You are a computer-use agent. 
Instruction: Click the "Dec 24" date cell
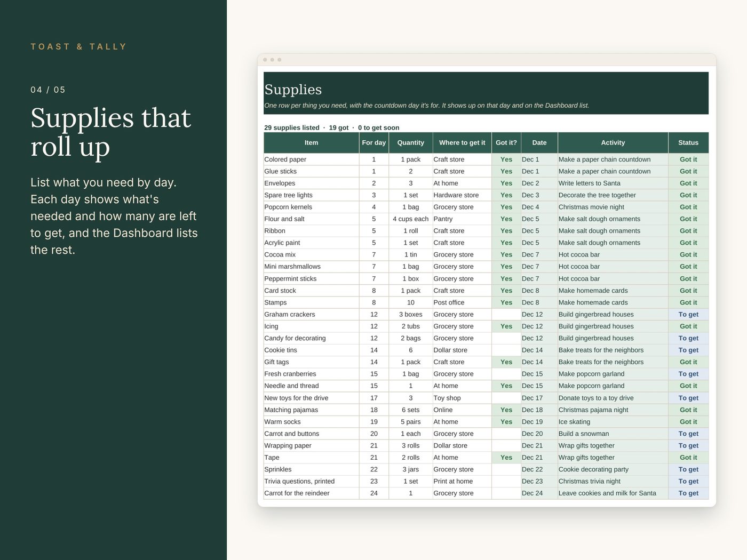[539, 493]
